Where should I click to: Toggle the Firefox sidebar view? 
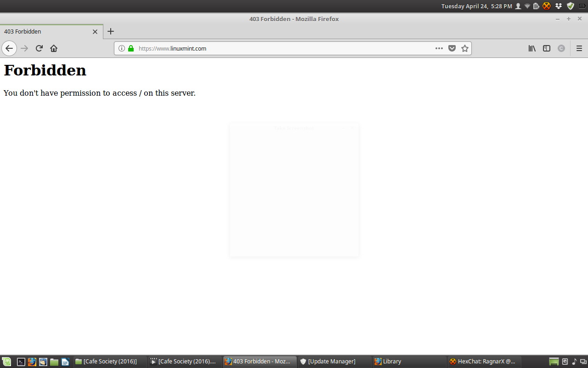[x=547, y=48]
